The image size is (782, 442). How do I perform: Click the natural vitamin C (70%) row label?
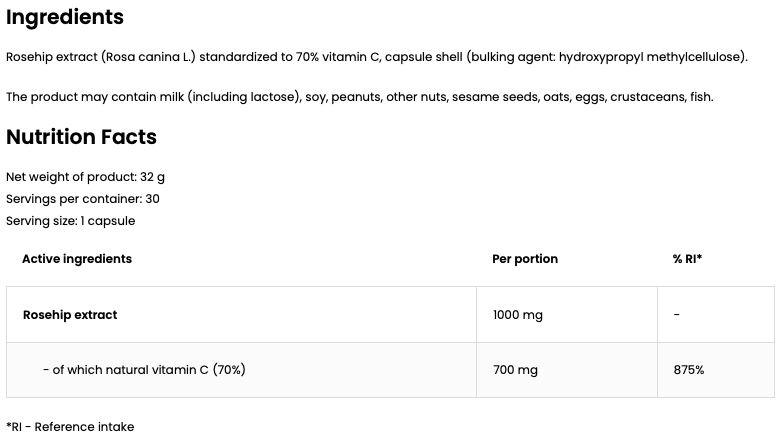tap(144, 370)
